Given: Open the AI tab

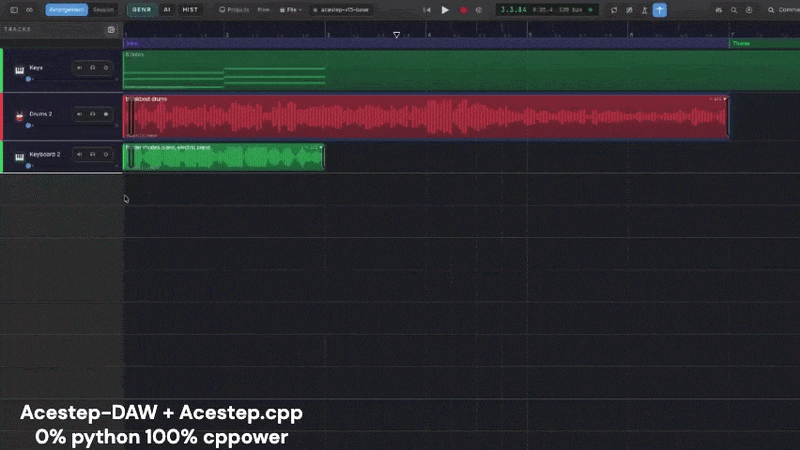Looking at the screenshot, I should (x=167, y=10).
